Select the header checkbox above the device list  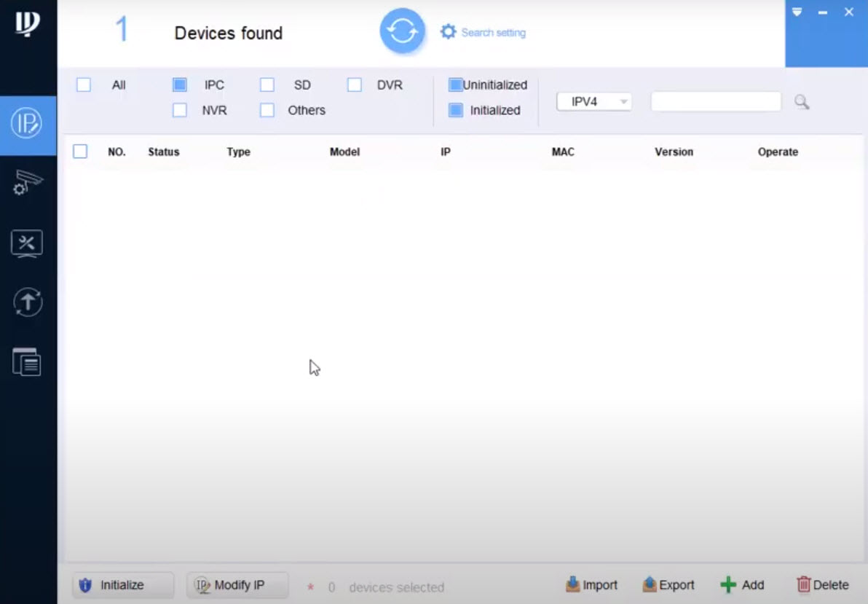pos(80,152)
